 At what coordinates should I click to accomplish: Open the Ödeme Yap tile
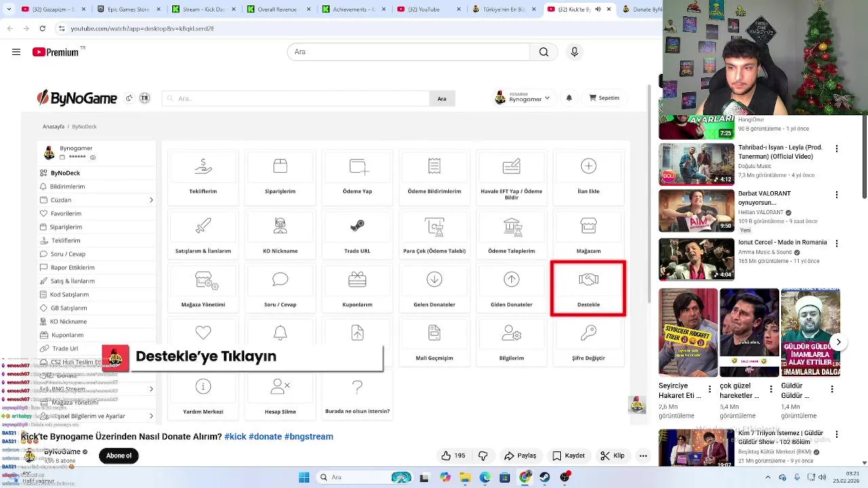click(x=357, y=176)
